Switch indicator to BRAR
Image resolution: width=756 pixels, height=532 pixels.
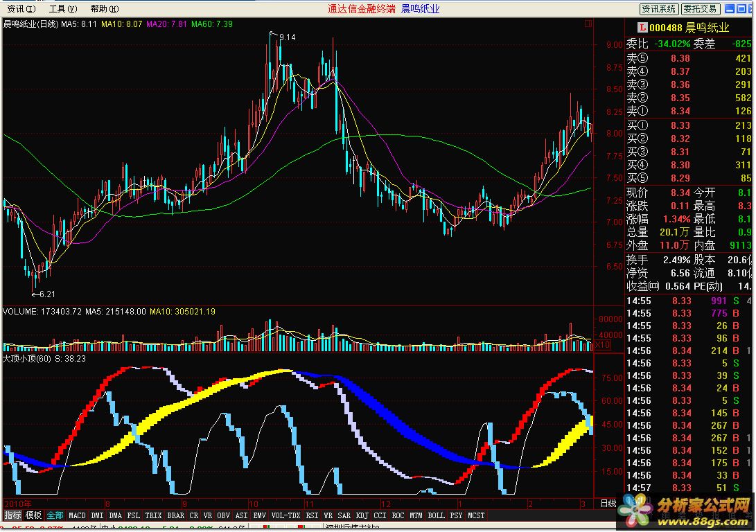[175, 515]
